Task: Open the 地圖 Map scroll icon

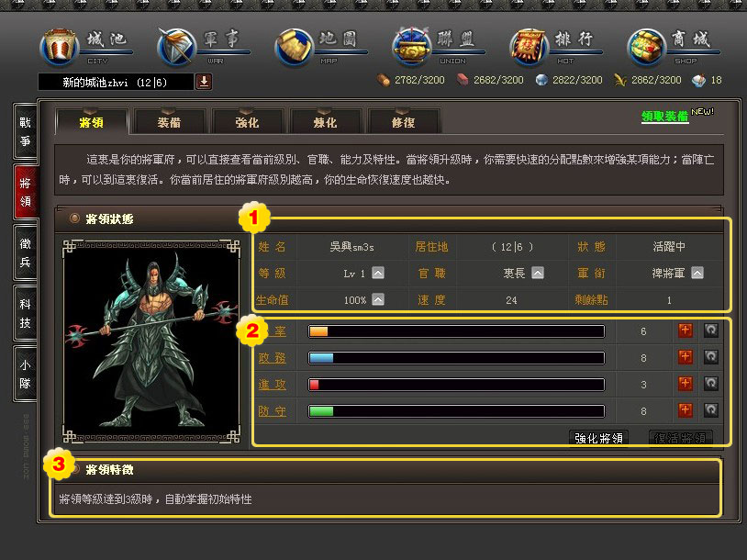Action: tap(294, 47)
